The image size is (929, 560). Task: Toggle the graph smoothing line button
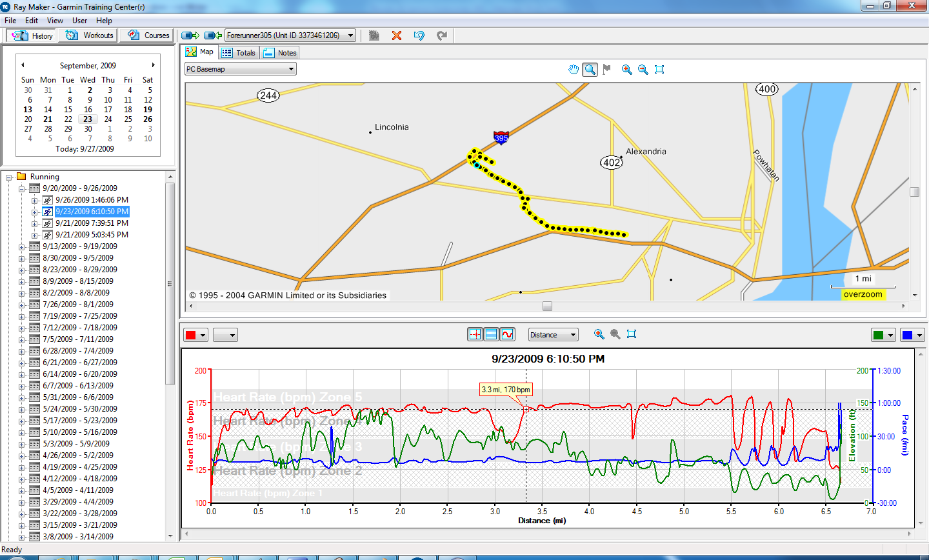[x=507, y=334]
